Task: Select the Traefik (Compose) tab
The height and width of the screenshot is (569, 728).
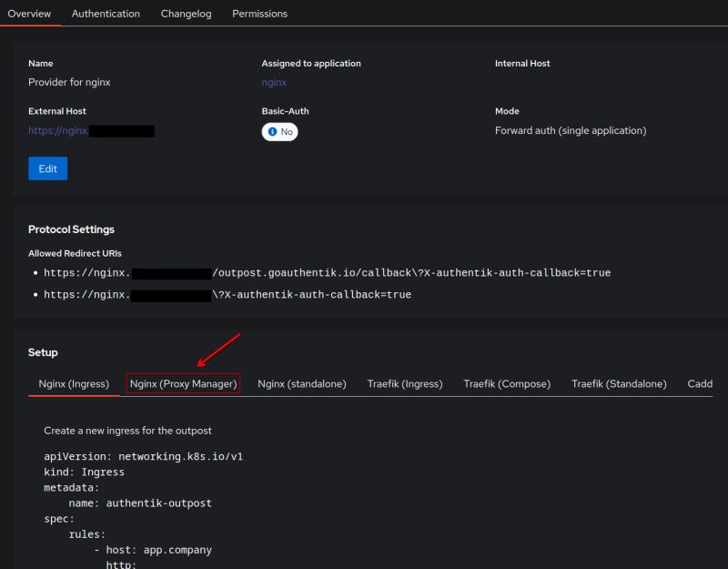Action: [507, 384]
